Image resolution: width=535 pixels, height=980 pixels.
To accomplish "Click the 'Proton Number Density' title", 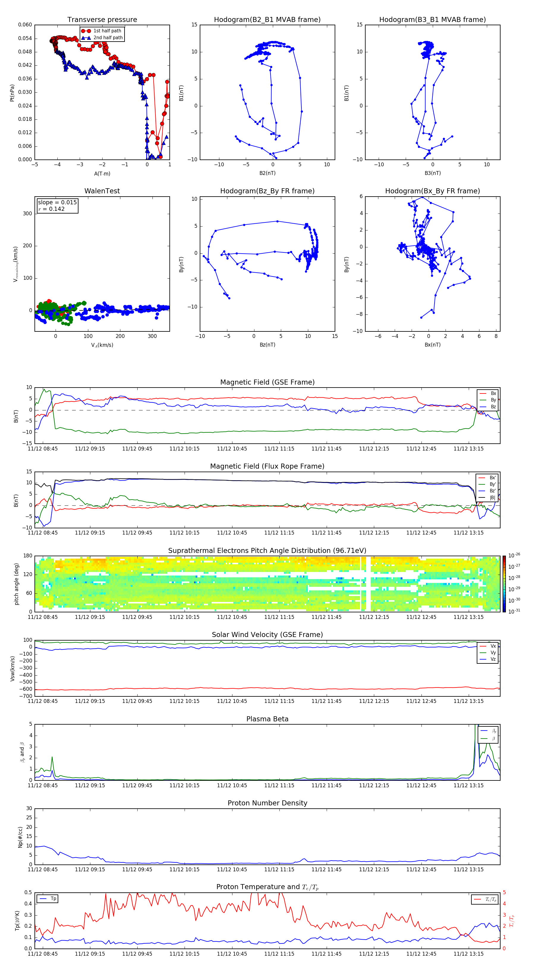I will pyautogui.click(x=267, y=803).
